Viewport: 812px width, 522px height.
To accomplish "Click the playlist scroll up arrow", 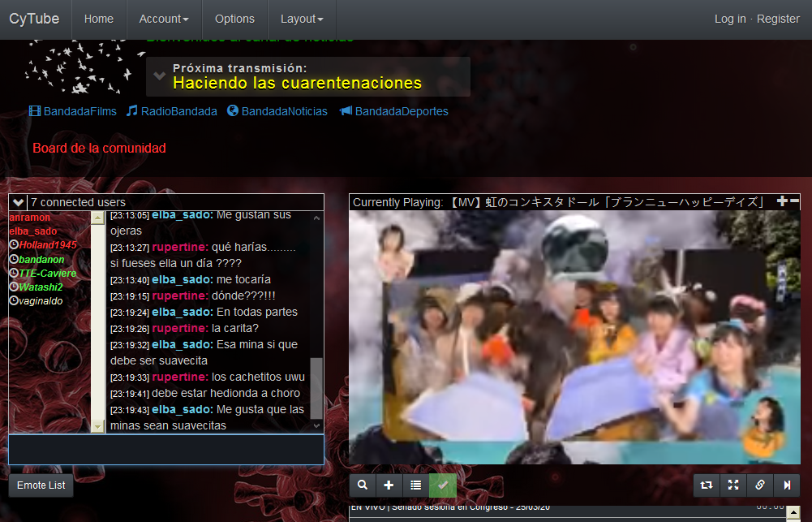I will pyautogui.click(x=793, y=513).
